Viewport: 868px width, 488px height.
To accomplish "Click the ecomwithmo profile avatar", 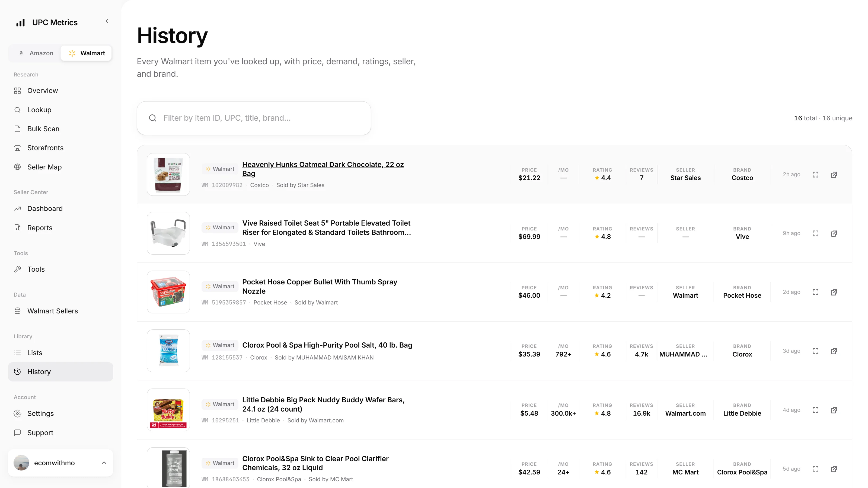I will coord(21,463).
